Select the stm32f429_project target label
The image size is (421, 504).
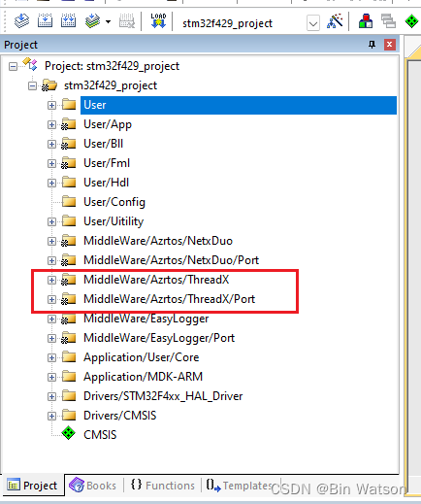point(111,85)
